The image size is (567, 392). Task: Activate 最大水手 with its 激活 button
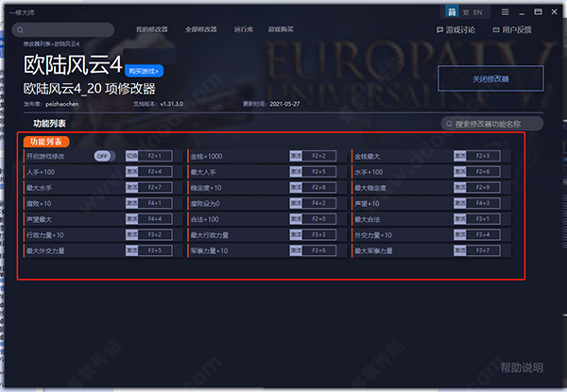pos(131,188)
